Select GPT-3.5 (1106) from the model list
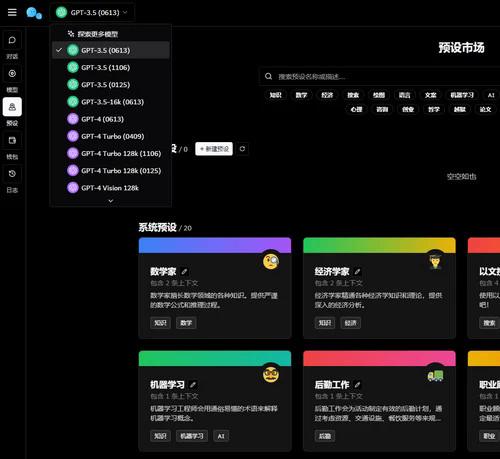The height and width of the screenshot is (459, 500). [x=111, y=68]
